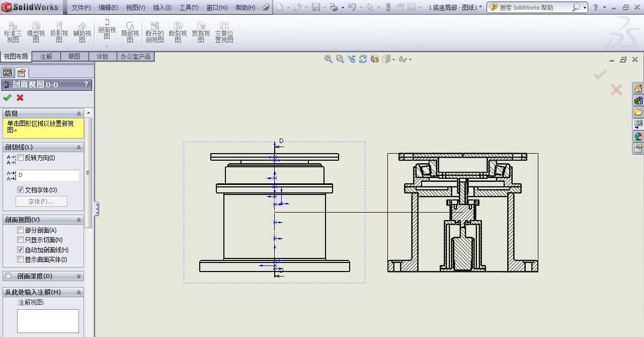644x337 pixels.
Task: Click the 剖面视图 (Section View) toolbar tool
Action: click(107, 29)
